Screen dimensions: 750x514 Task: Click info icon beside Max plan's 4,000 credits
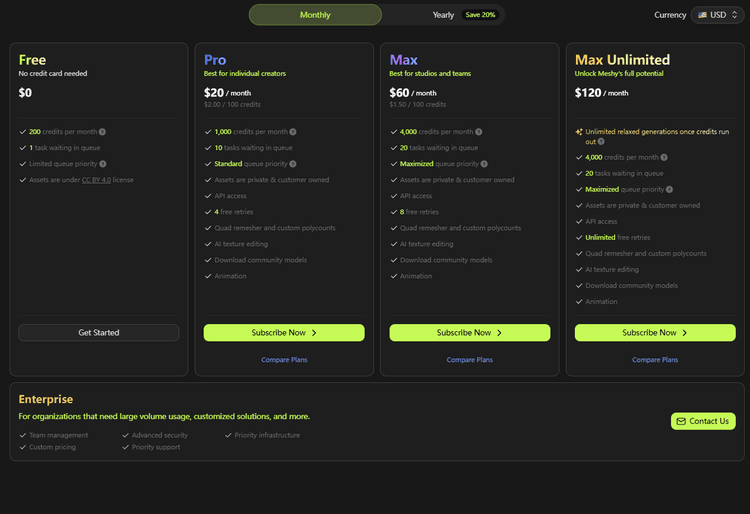tap(479, 132)
